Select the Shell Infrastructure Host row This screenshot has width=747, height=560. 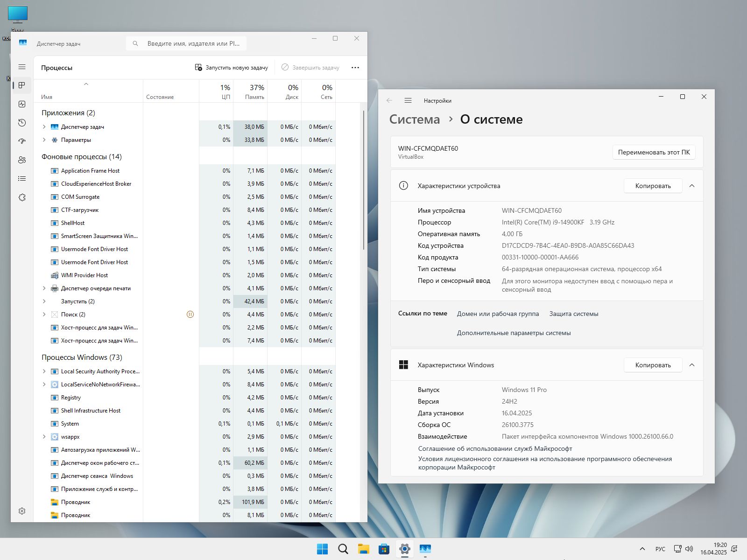coord(185,411)
